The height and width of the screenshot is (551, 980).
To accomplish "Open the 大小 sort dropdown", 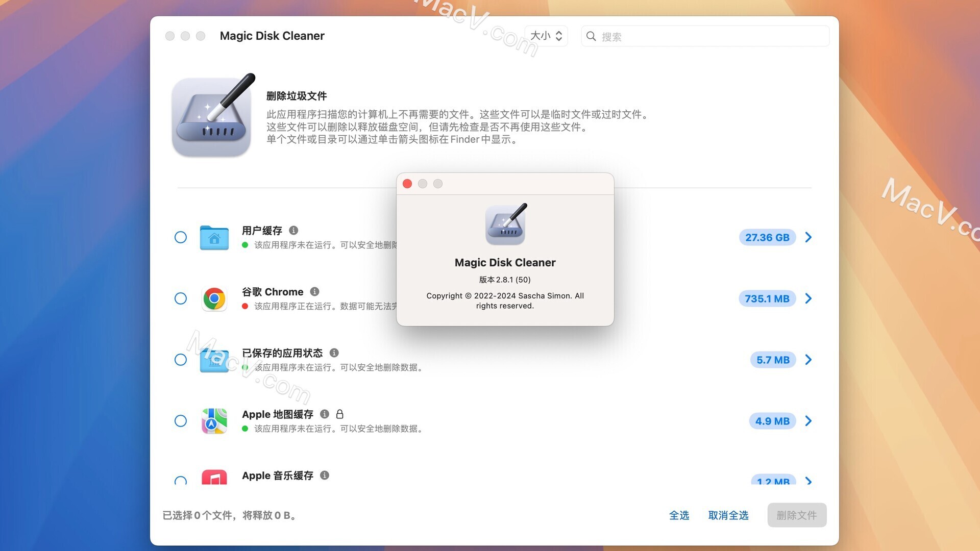I will click(x=546, y=36).
